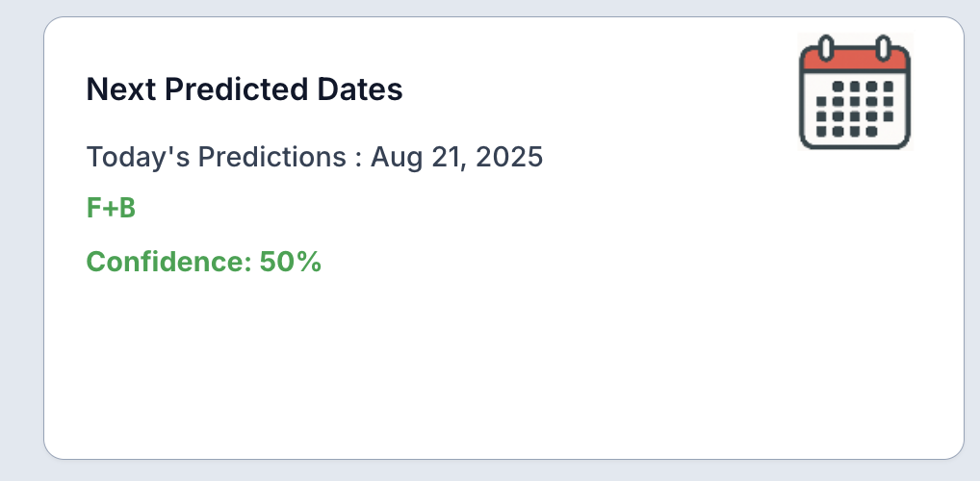Click the right binder ring on calendar icon
The width and height of the screenshot is (980, 481).
tap(883, 48)
